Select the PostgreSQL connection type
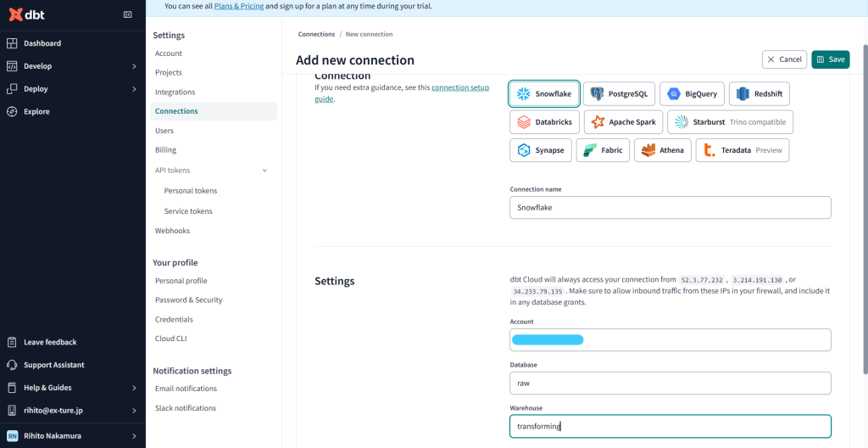Screen dimensions: 868x448 [619, 93]
